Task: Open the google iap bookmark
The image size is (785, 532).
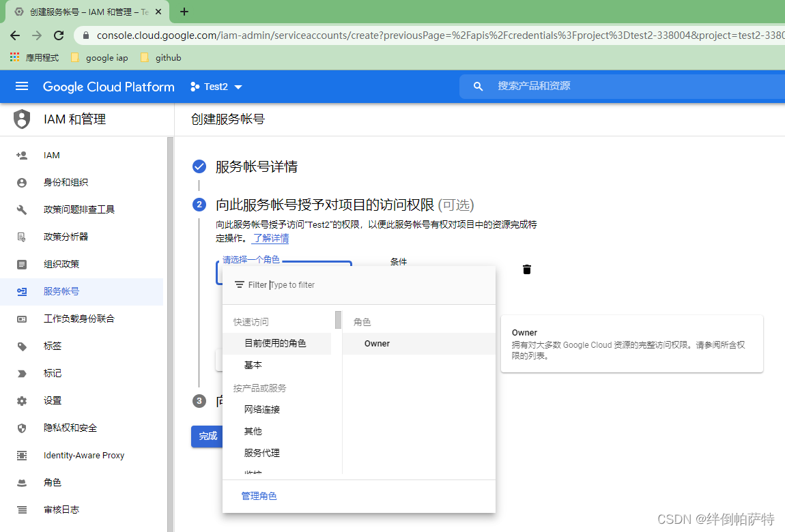Action: click(x=100, y=57)
